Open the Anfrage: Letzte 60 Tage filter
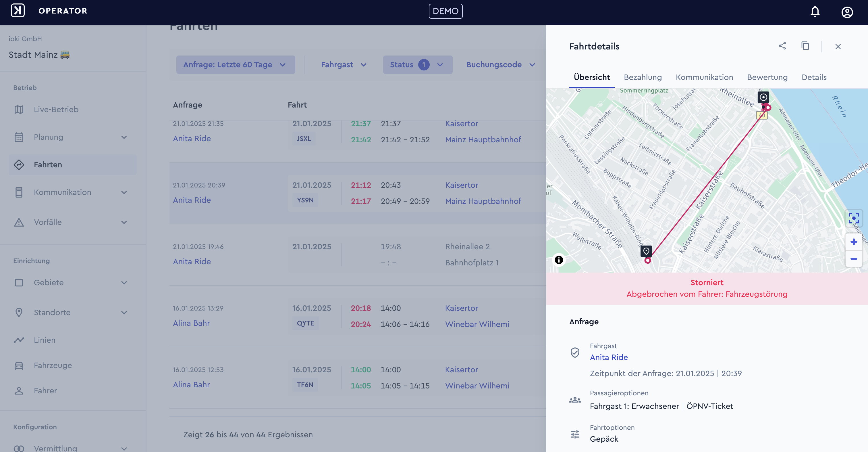Image resolution: width=868 pixels, height=452 pixels. pos(236,64)
